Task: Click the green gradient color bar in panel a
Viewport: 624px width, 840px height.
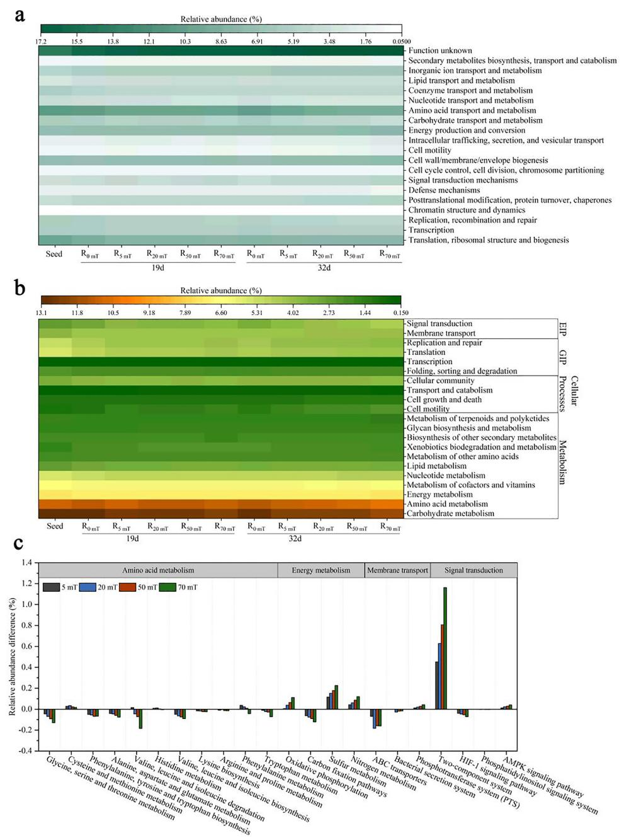Action: 221,29
